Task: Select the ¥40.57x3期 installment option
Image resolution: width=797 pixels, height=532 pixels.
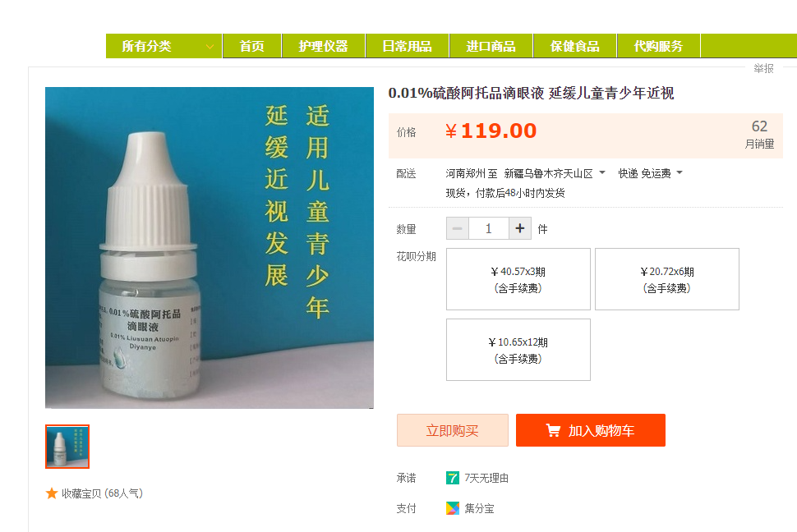Action: [x=518, y=279]
